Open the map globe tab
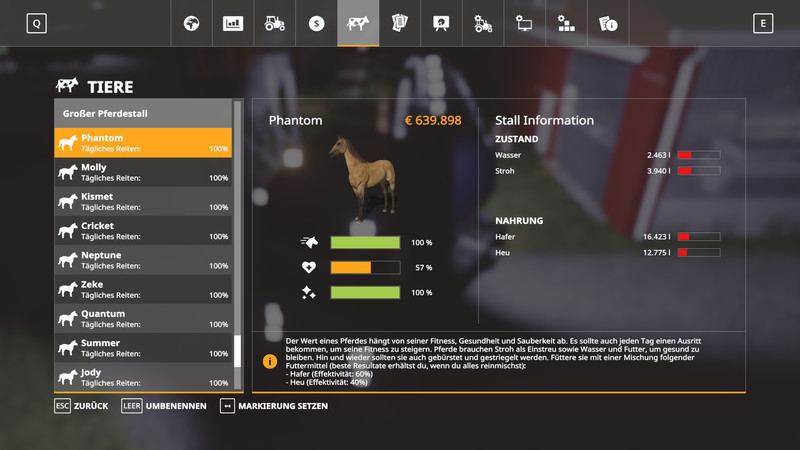Image resolution: width=800 pixels, height=450 pixels. tap(191, 23)
